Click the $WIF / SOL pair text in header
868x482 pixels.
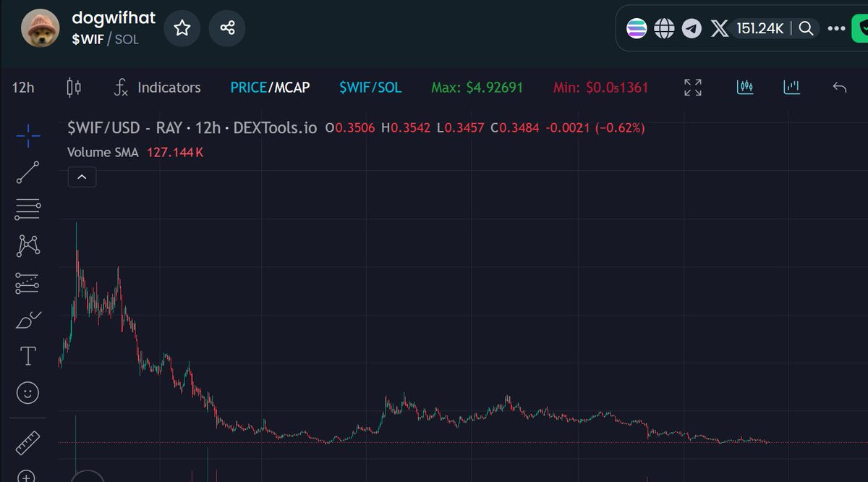[x=105, y=39]
